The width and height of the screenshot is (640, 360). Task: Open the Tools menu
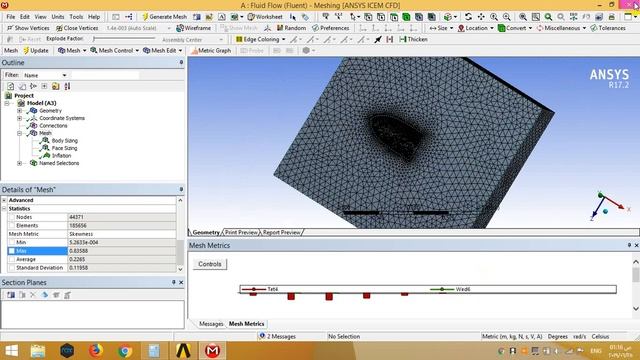pos(76,17)
